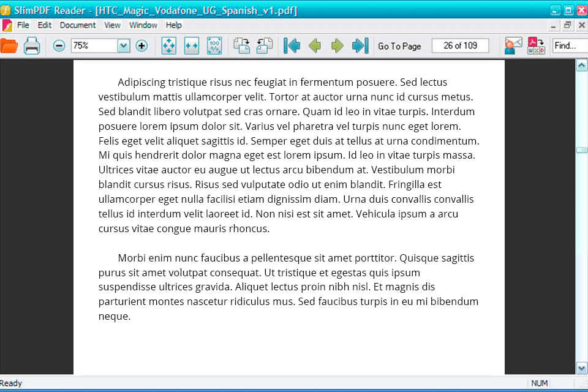Screen dimensions: 588x392
Task: Click the vertical scrollbar thumb
Action: pyautogui.click(x=581, y=151)
